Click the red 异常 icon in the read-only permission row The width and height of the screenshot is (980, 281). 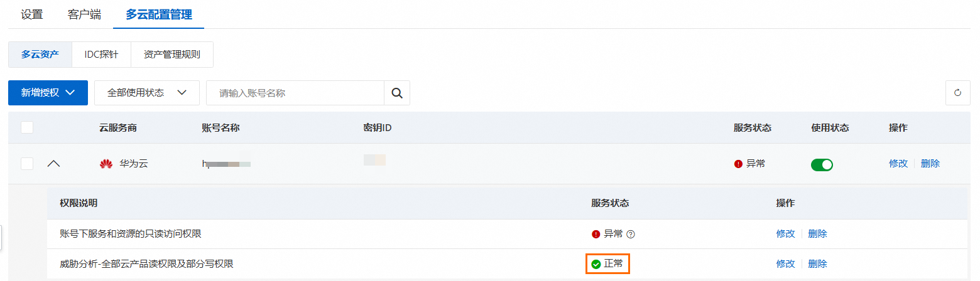[596, 234]
